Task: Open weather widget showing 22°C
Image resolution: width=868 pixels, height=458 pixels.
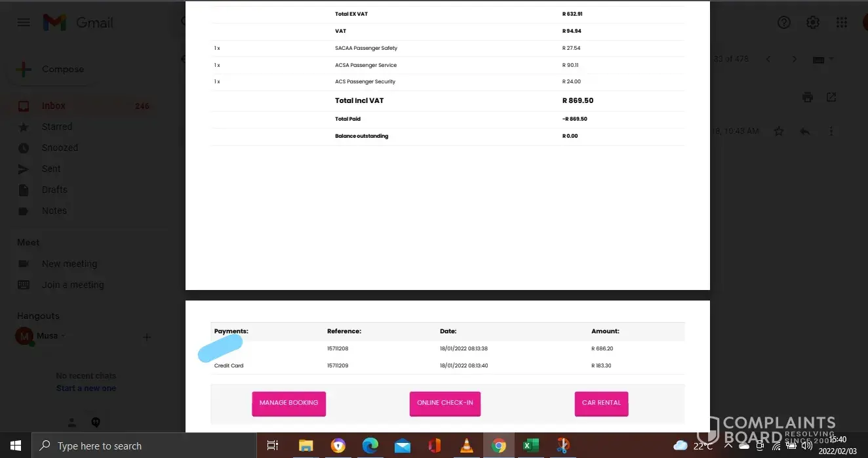Action: (x=693, y=446)
